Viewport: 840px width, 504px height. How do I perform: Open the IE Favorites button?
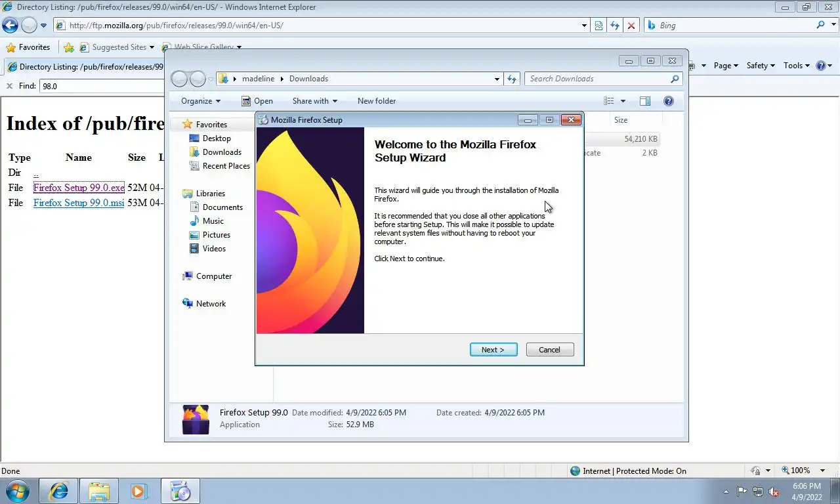point(28,47)
